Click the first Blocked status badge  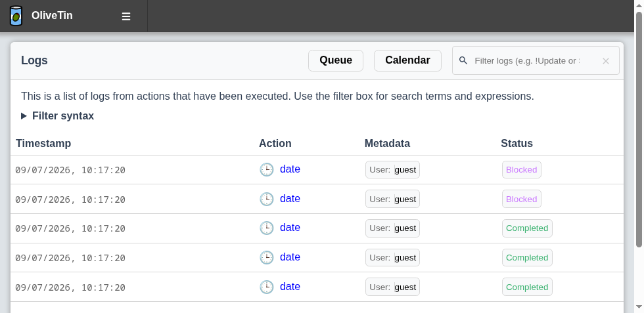(x=522, y=170)
